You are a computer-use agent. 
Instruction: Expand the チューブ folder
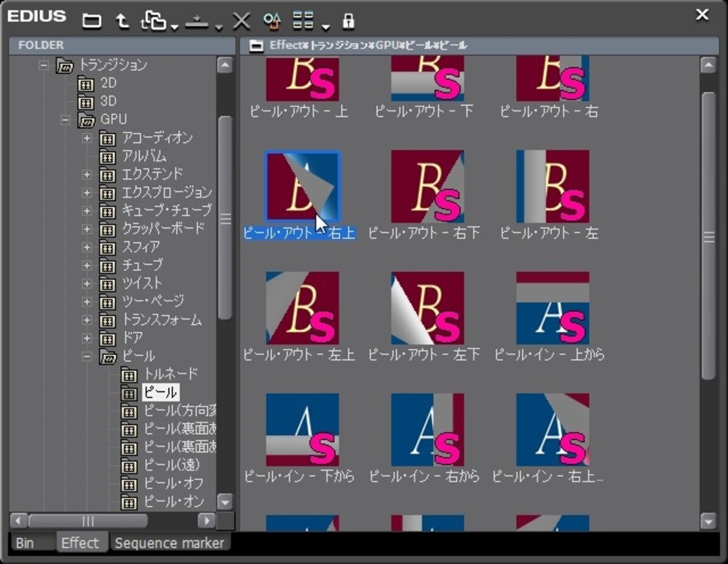click(x=87, y=266)
